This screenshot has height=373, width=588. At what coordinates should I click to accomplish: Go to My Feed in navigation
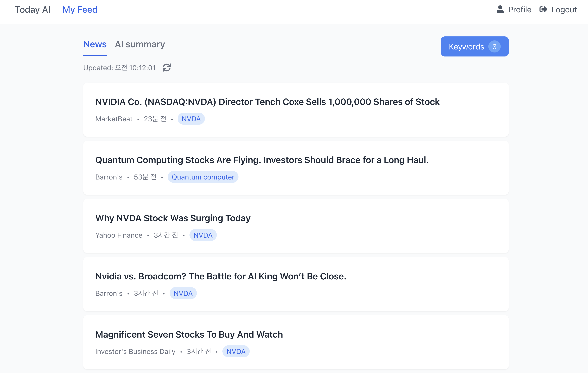(80, 10)
